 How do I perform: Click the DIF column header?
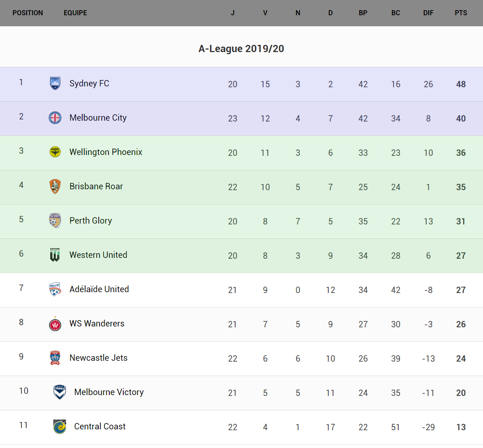tap(428, 13)
